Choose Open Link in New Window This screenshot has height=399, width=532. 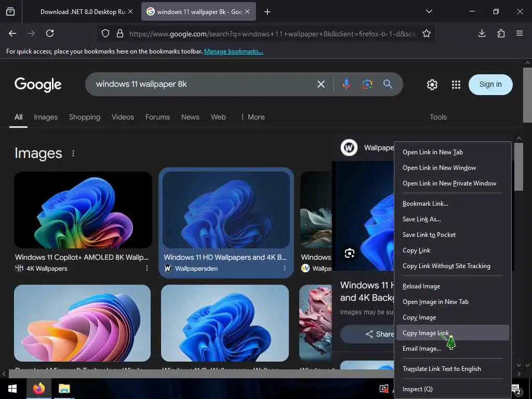(x=453, y=168)
